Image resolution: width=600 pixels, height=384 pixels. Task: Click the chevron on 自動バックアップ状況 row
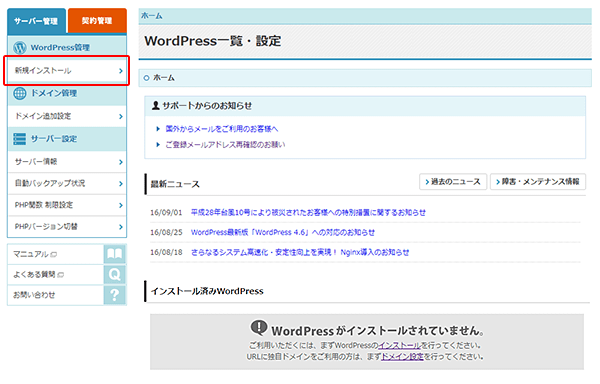(121, 184)
